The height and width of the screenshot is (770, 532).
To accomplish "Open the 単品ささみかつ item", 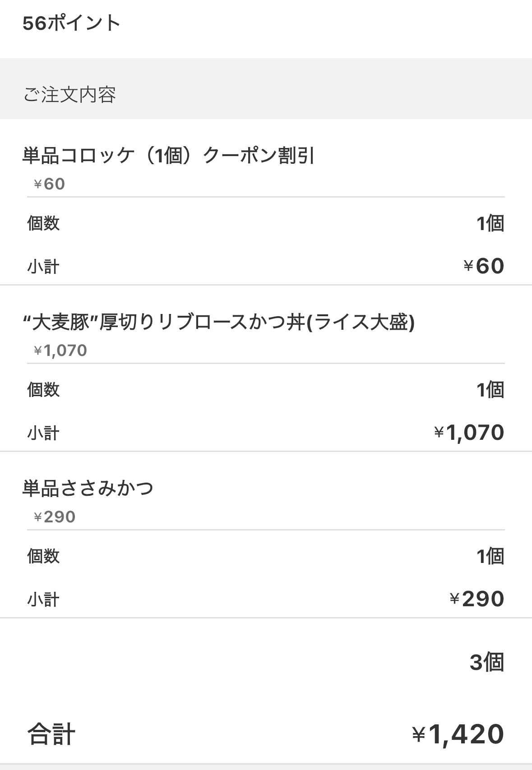I will pos(88,489).
